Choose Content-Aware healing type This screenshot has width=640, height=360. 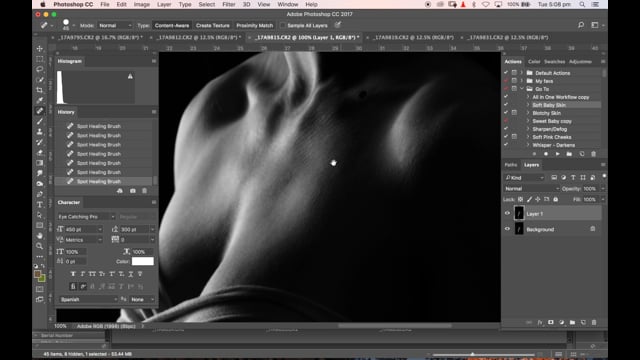tap(172, 25)
